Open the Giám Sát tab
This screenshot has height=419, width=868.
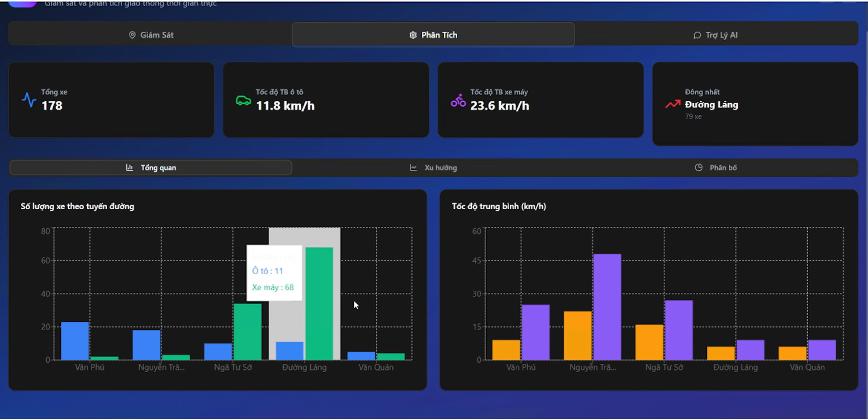(x=151, y=35)
